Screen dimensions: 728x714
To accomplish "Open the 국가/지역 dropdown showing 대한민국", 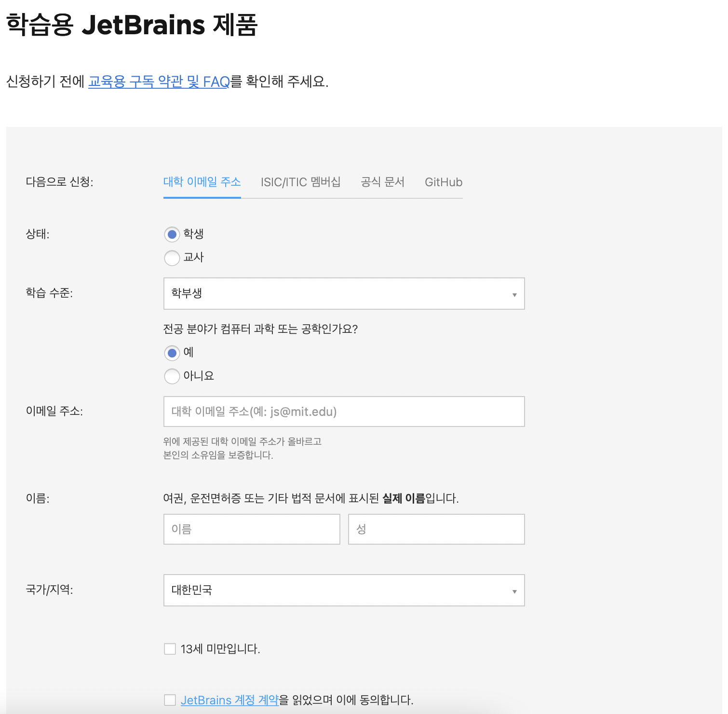I will click(x=344, y=590).
